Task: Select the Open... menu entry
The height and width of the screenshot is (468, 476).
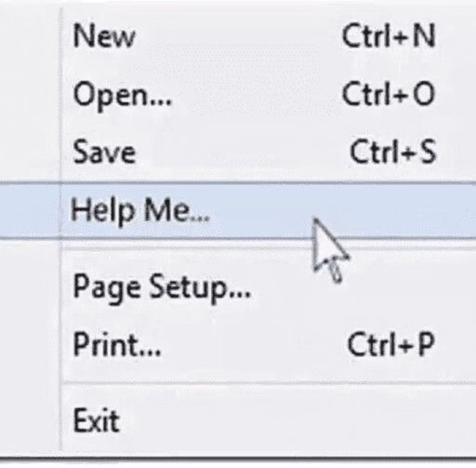Action: point(122,95)
